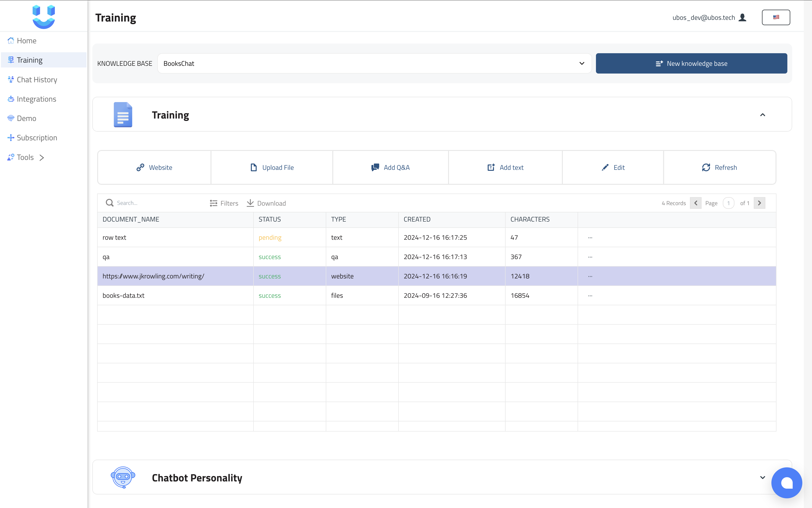Click the Home house icon
This screenshot has height=508, width=812.
pos(11,41)
